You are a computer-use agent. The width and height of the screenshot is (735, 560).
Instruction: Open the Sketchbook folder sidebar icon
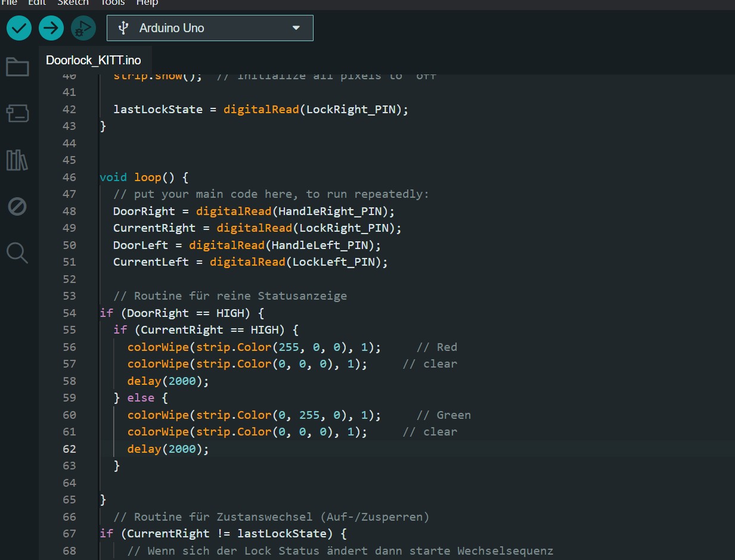point(17,67)
